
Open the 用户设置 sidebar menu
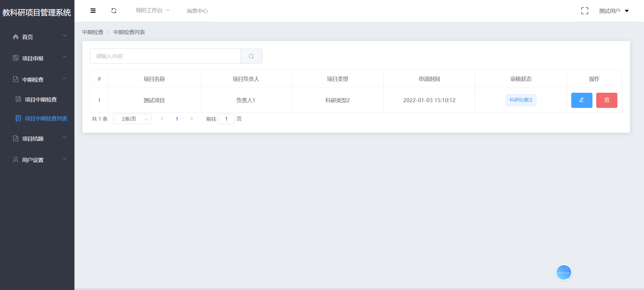point(37,159)
